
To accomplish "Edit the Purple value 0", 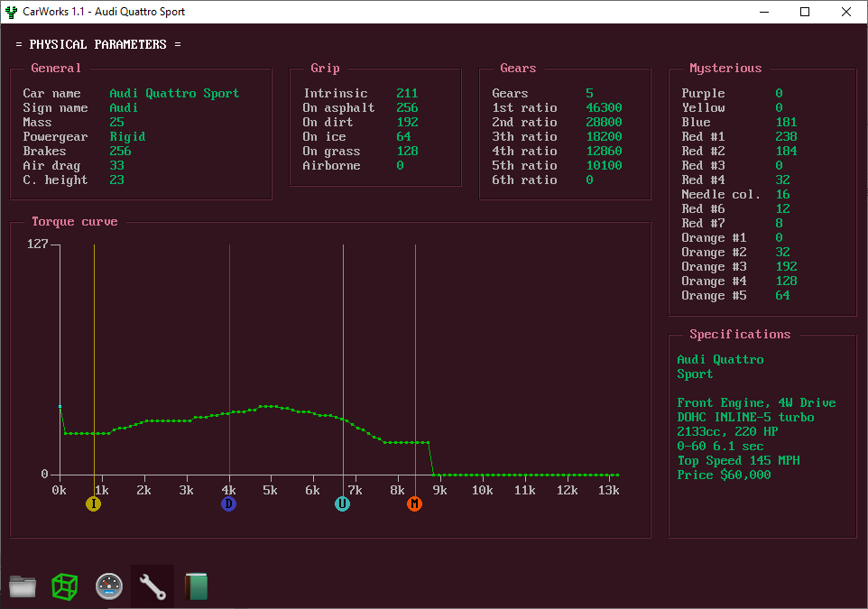I will 779,94.
